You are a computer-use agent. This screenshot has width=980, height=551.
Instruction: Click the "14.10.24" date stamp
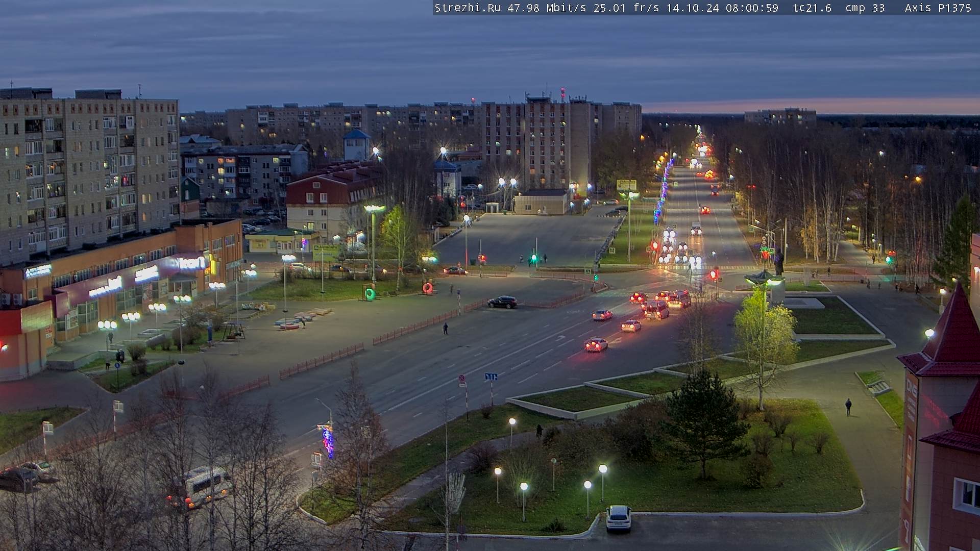coord(693,8)
